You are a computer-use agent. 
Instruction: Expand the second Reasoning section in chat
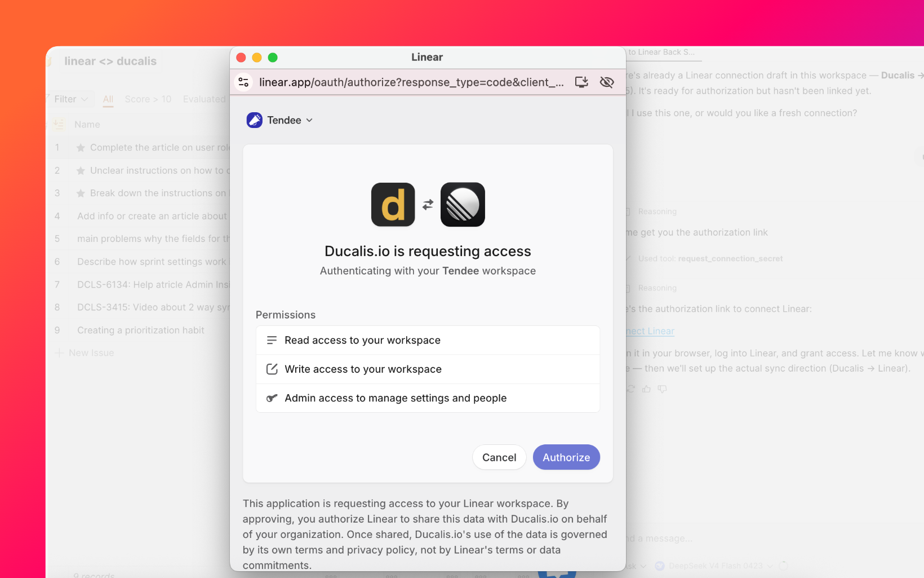658,288
